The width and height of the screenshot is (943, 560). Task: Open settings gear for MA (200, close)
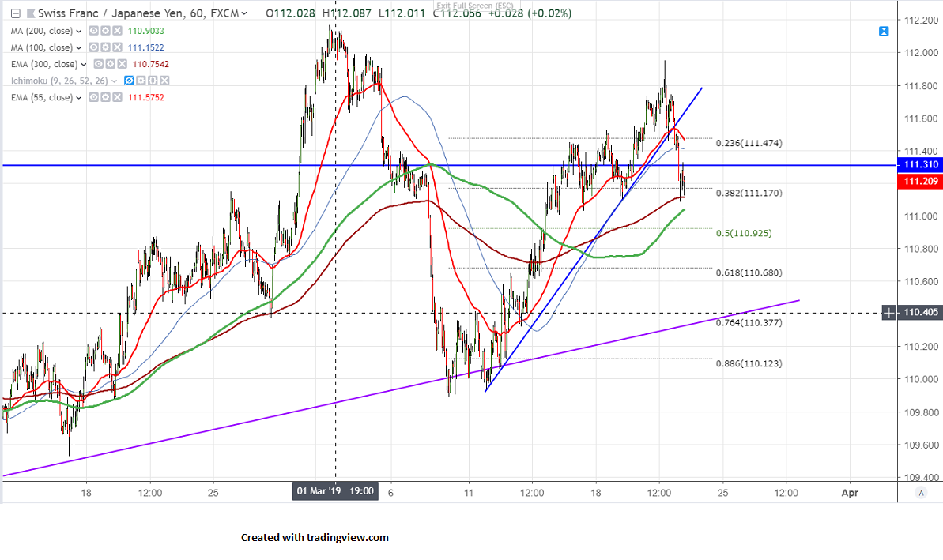coord(105,31)
